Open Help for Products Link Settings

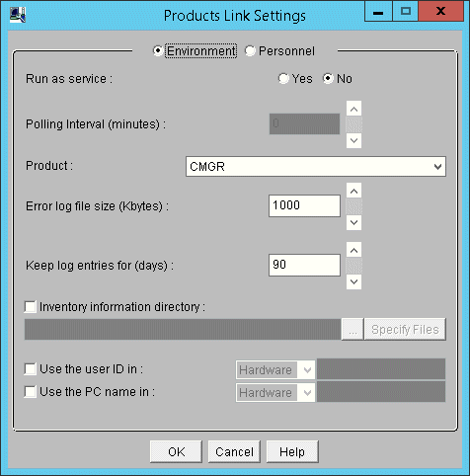click(x=292, y=451)
